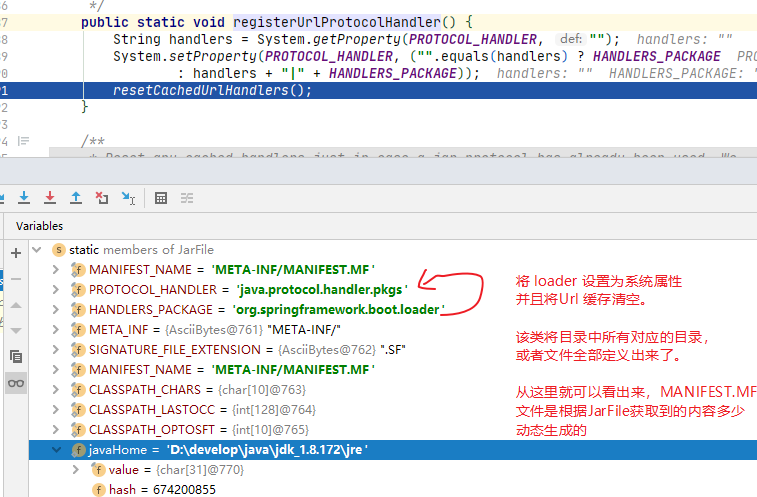Collapse the javaHome variable node
The width and height of the screenshot is (757, 497).
pos(56,450)
